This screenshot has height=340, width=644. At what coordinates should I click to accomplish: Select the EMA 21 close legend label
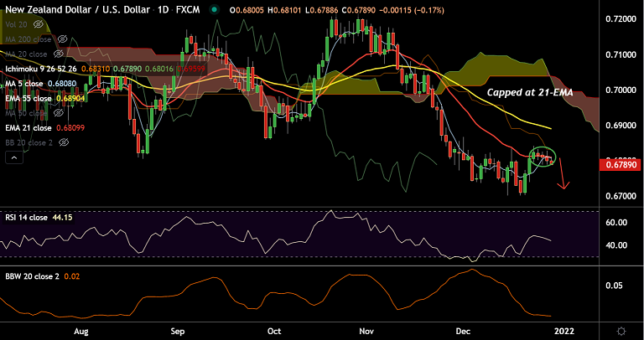click(29, 128)
